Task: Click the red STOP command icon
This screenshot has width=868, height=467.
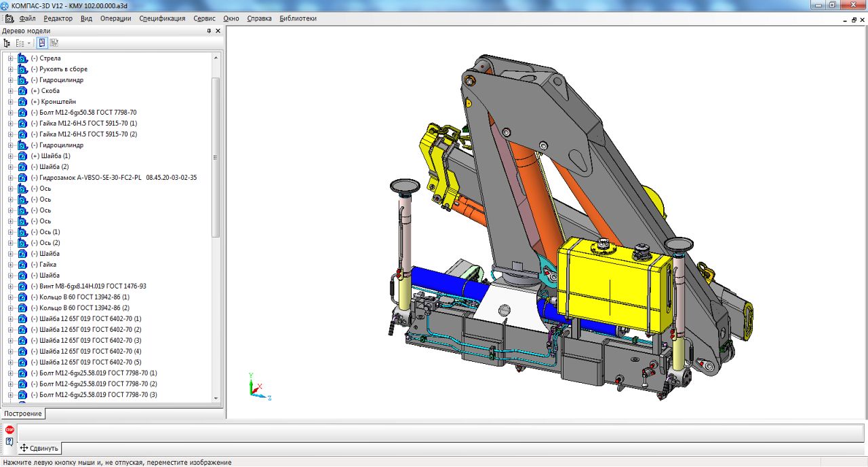Action: (9, 430)
